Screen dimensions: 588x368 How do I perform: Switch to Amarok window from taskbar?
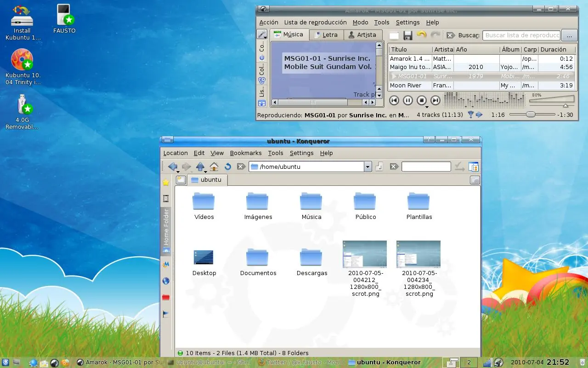[x=119, y=362]
